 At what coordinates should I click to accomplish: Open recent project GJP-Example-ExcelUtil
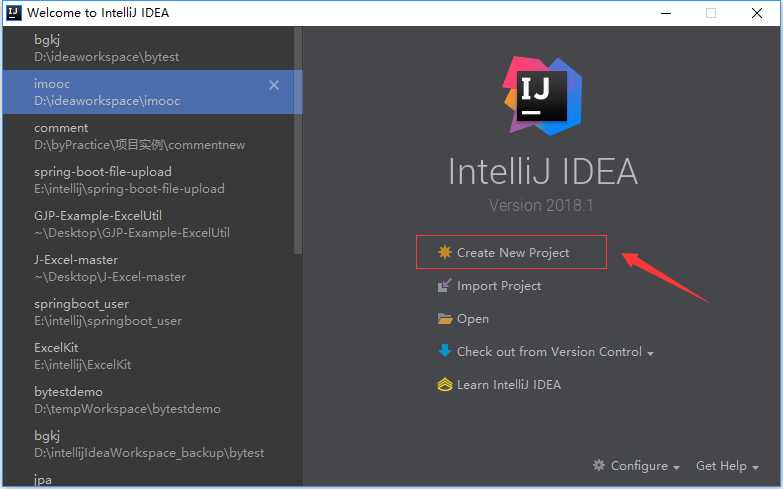coord(149,224)
